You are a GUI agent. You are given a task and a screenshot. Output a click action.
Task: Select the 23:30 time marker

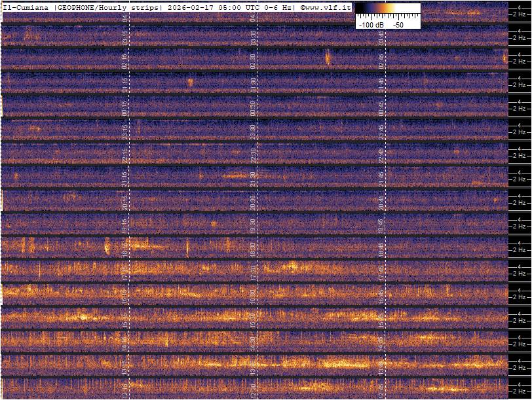tap(253, 131)
